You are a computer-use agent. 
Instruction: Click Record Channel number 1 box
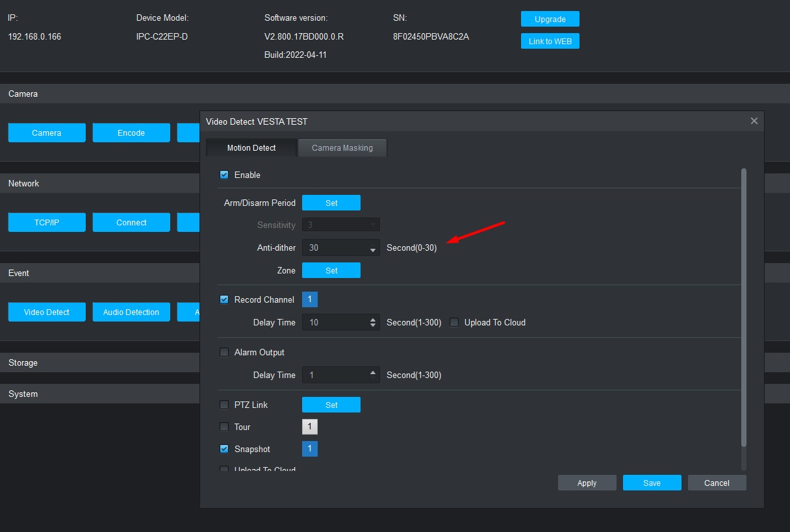click(310, 299)
